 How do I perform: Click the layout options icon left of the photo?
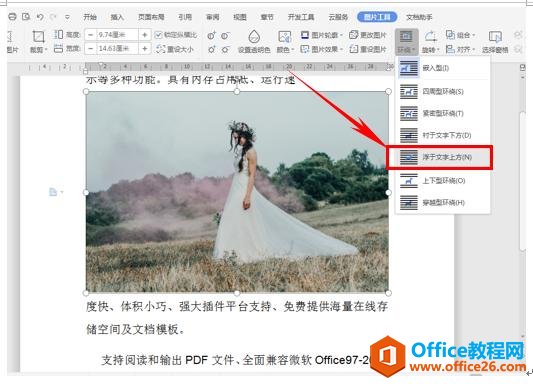(55, 192)
